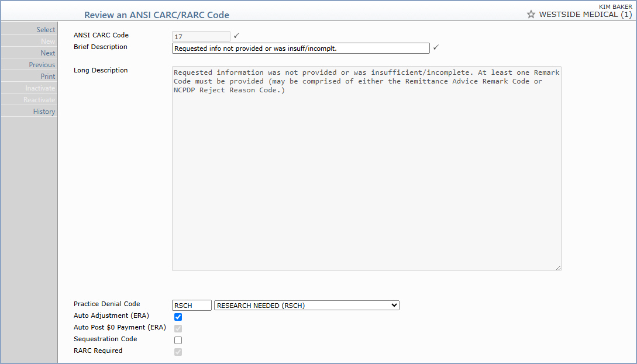The image size is (637, 364).
Task: Enable the Sequestration Code checkbox
Action: (x=178, y=341)
